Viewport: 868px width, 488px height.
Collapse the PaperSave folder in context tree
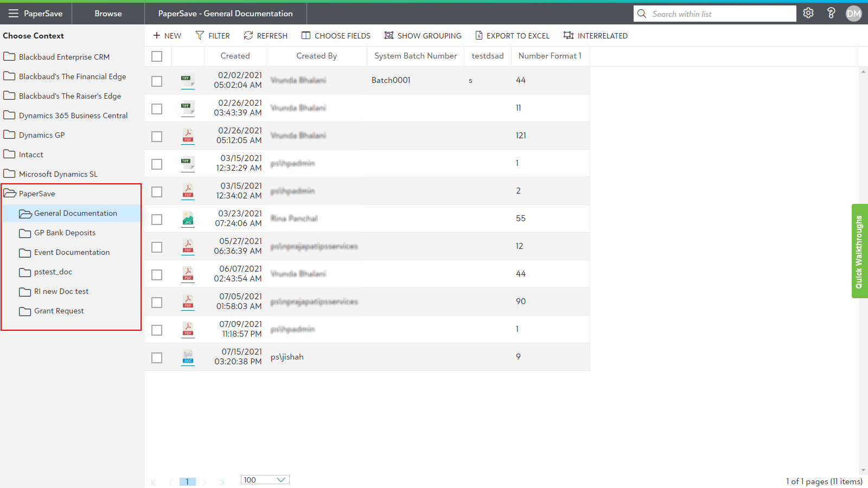tap(10, 194)
